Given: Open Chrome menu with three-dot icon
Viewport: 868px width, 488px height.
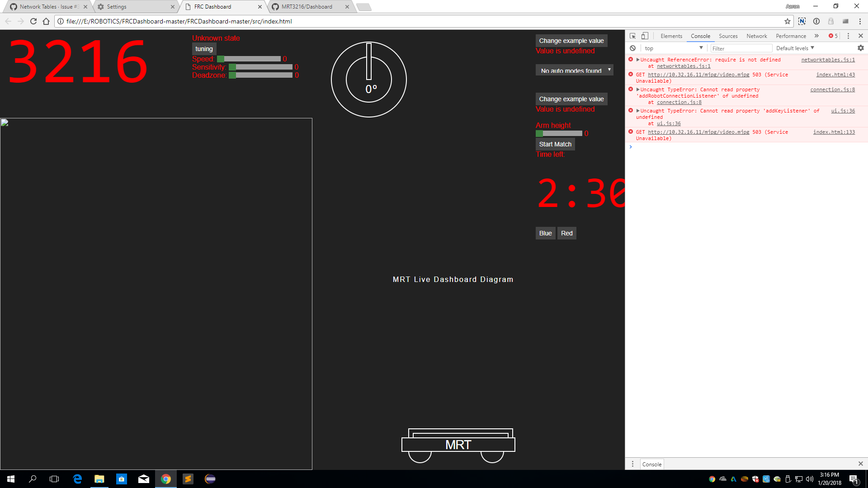Looking at the screenshot, I should (860, 21).
